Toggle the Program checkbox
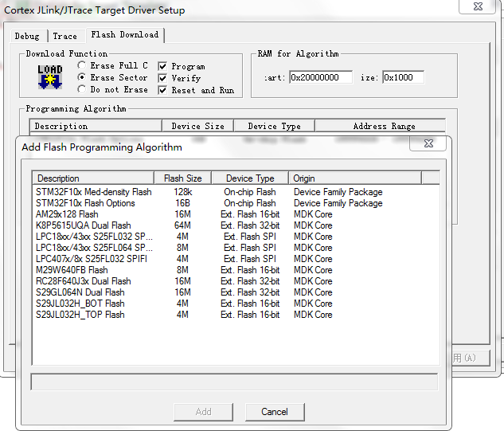The width and height of the screenshot is (504, 431). click(x=162, y=66)
